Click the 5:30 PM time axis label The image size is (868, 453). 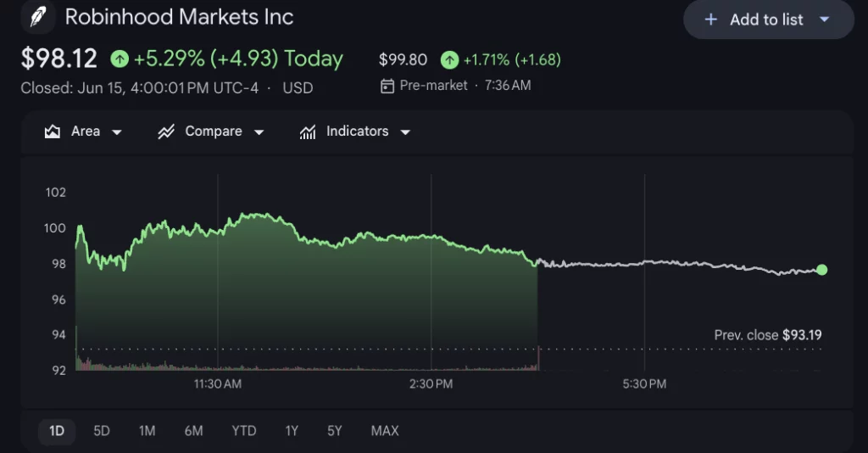pyautogui.click(x=644, y=383)
